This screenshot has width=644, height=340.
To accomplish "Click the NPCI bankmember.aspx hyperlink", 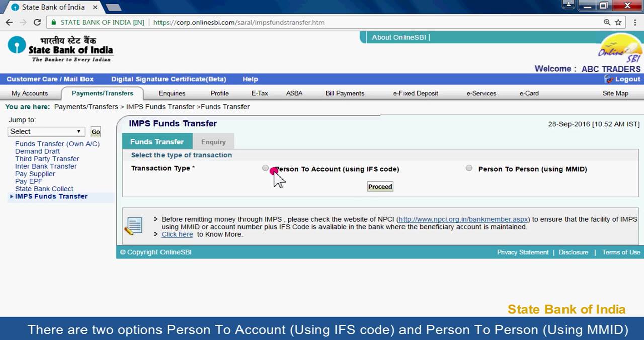I will coord(463,219).
